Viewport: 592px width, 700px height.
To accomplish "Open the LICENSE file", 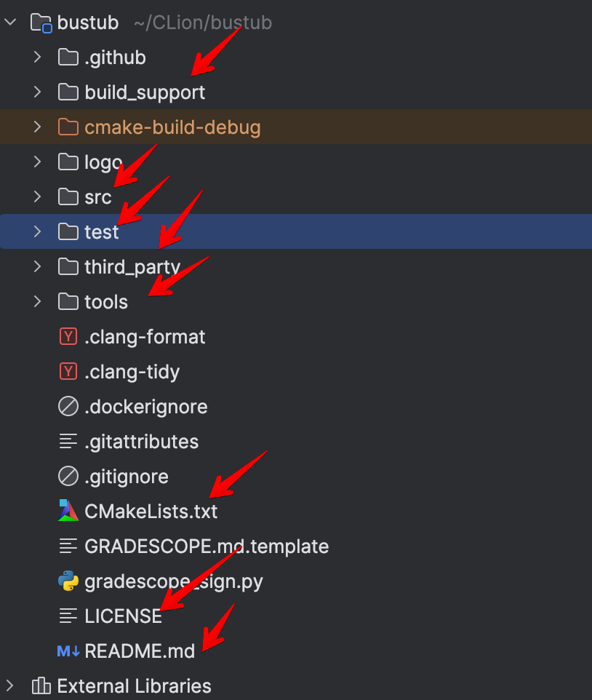I will (x=124, y=616).
